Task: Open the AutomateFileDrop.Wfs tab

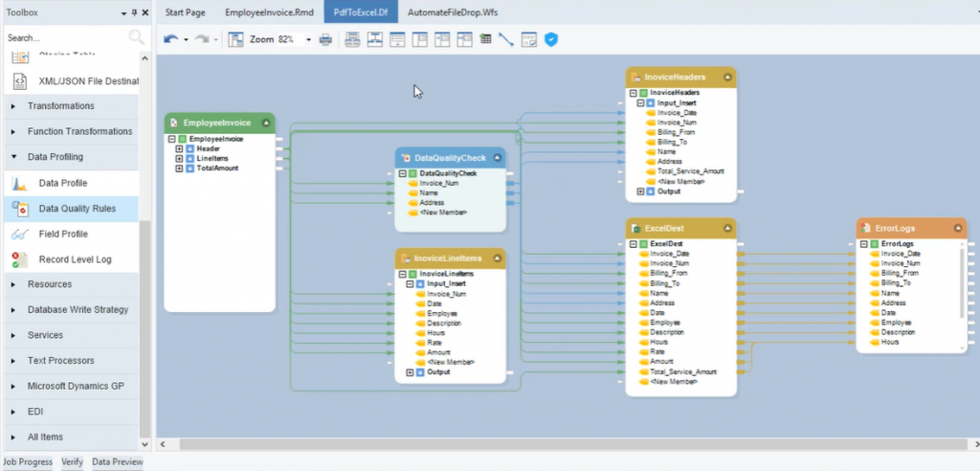Action: tap(452, 12)
